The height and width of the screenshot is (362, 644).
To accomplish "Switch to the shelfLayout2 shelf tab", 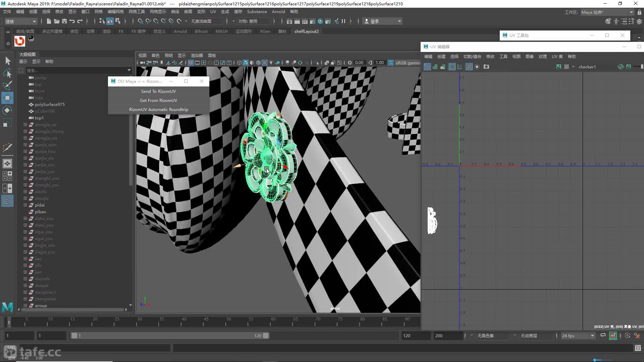I will click(307, 31).
